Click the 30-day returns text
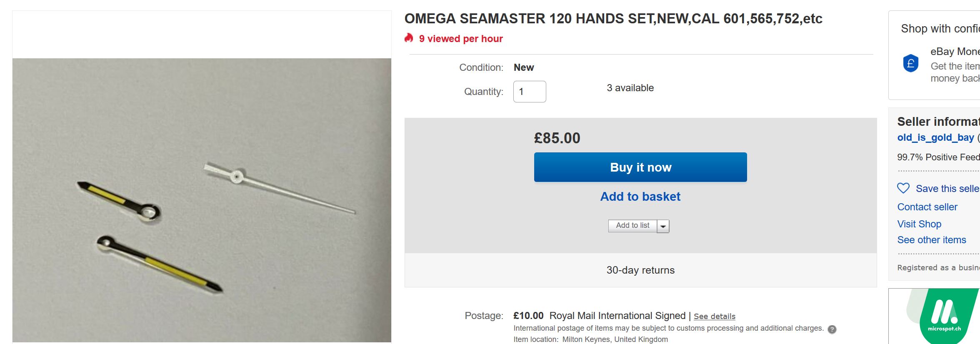Image resolution: width=980 pixels, height=344 pixels. tap(640, 270)
